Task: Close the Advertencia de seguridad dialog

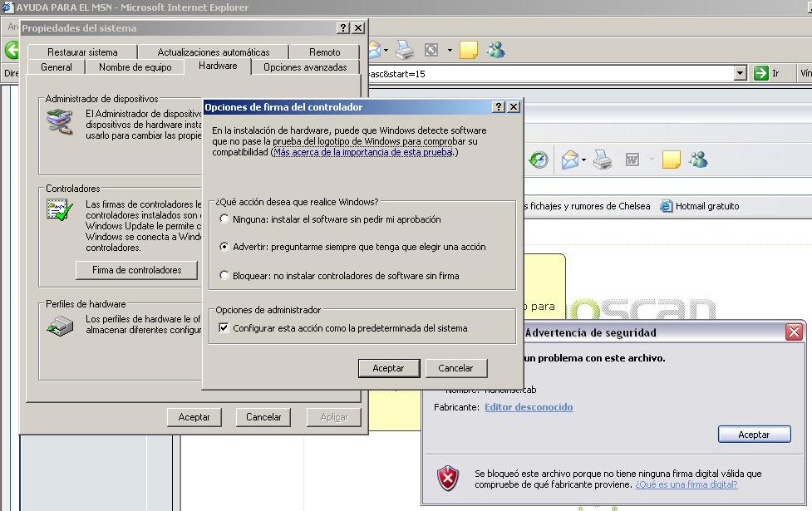Action: click(x=794, y=332)
